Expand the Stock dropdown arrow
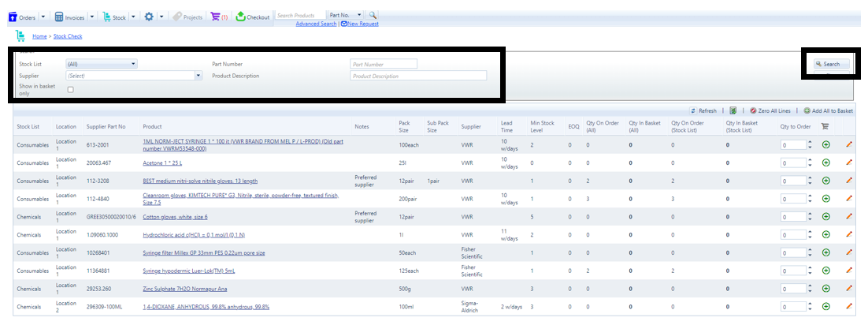Screen dimensions: 868x325 point(133,17)
